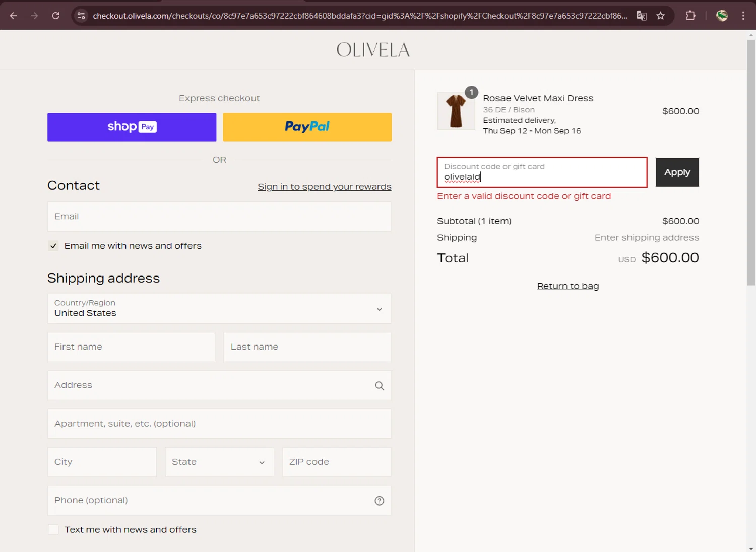Click the scrollbar down arrow
This screenshot has height=552, width=756.
751,548
